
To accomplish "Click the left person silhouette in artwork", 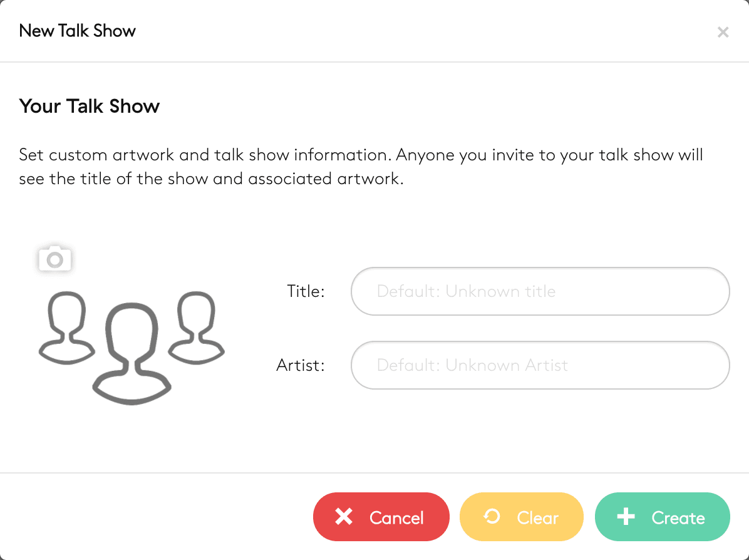I will (x=66, y=327).
